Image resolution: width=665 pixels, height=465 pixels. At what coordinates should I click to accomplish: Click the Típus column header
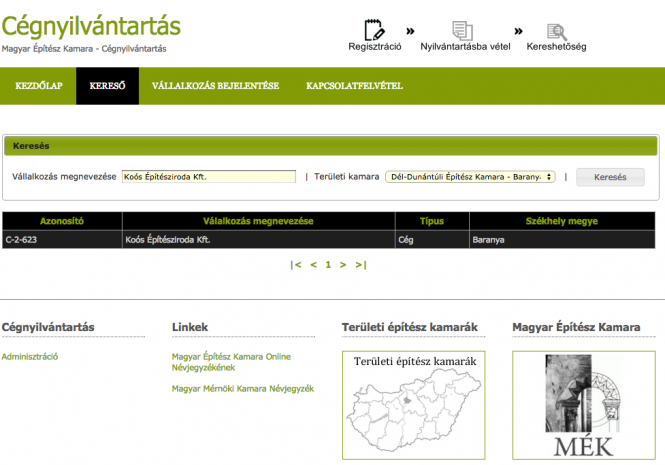pyautogui.click(x=432, y=221)
